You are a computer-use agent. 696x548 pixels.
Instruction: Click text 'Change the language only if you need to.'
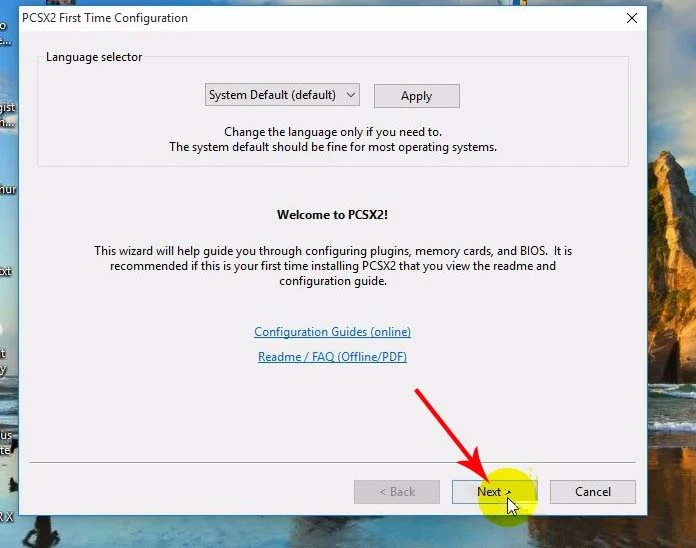(x=333, y=132)
